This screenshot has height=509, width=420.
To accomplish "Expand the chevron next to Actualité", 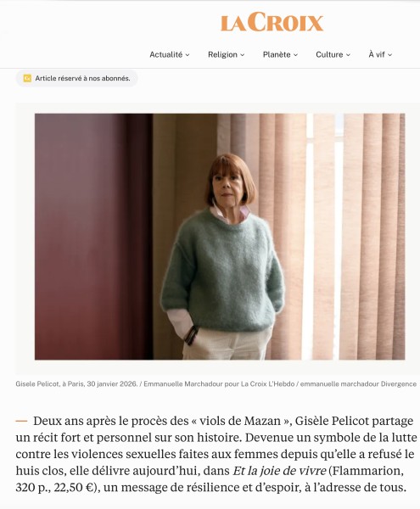I will point(188,55).
